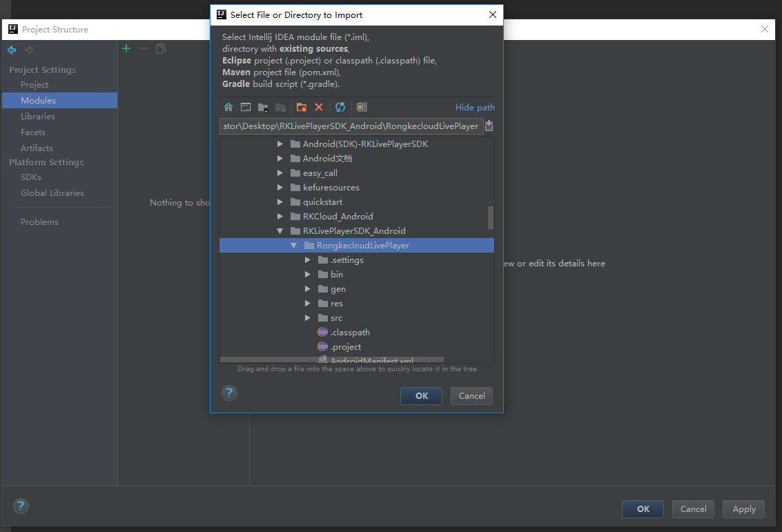Viewport: 782px width, 532px height.
Task: Open path history dropdown icon
Action: (489, 126)
